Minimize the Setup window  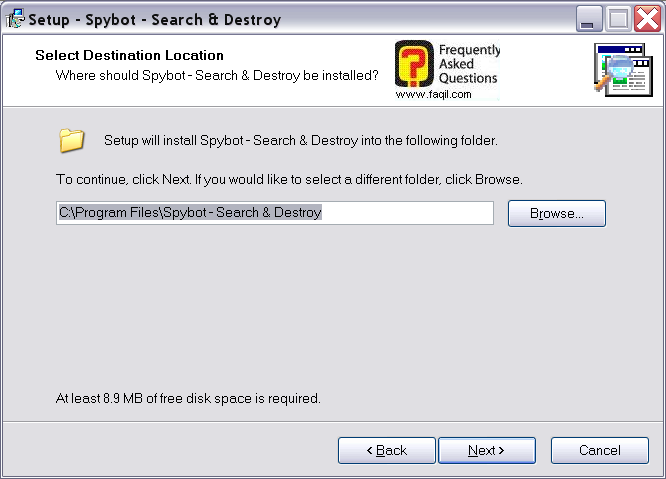[x=589, y=19]
